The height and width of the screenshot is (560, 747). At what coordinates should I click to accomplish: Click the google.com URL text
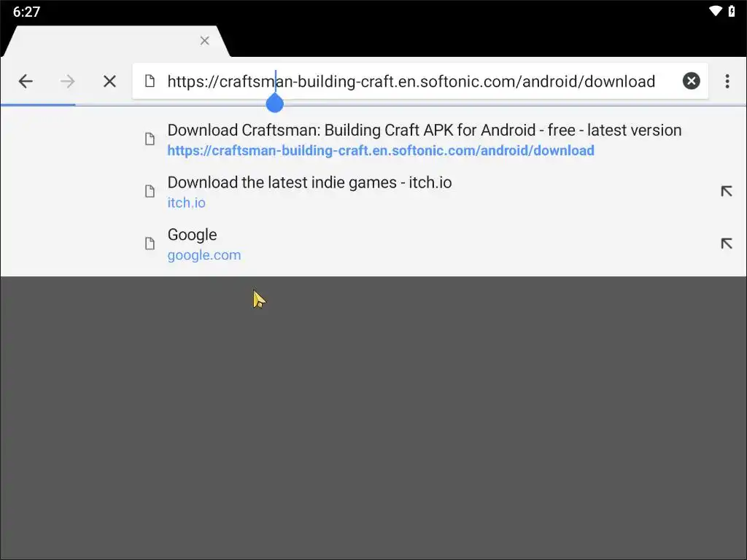click(x=204, y=255)
